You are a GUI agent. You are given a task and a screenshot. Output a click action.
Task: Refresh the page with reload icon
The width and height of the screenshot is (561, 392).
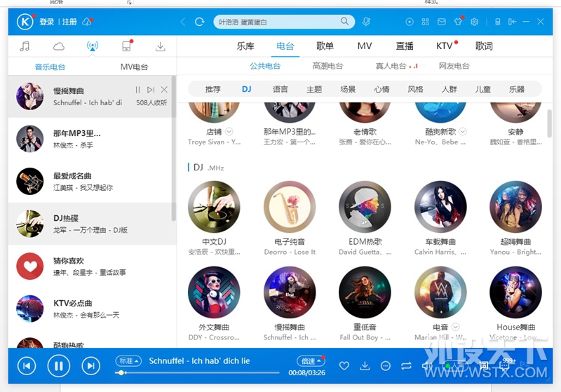coord(200,22)
